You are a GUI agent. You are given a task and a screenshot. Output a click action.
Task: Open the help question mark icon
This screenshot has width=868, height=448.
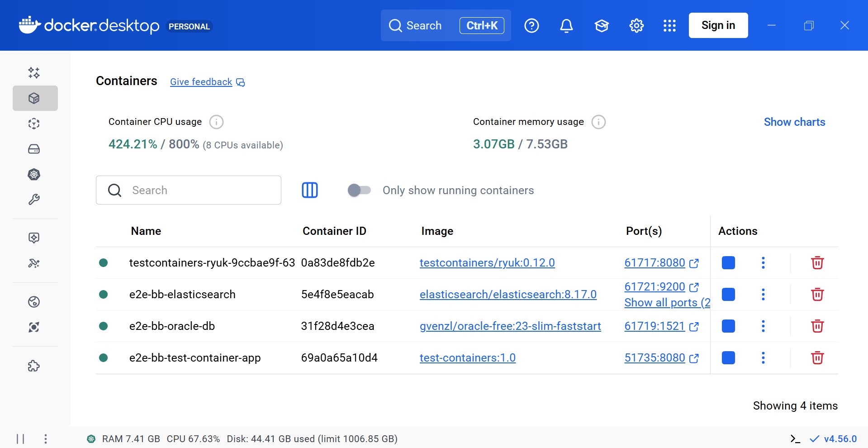[531, 25]
